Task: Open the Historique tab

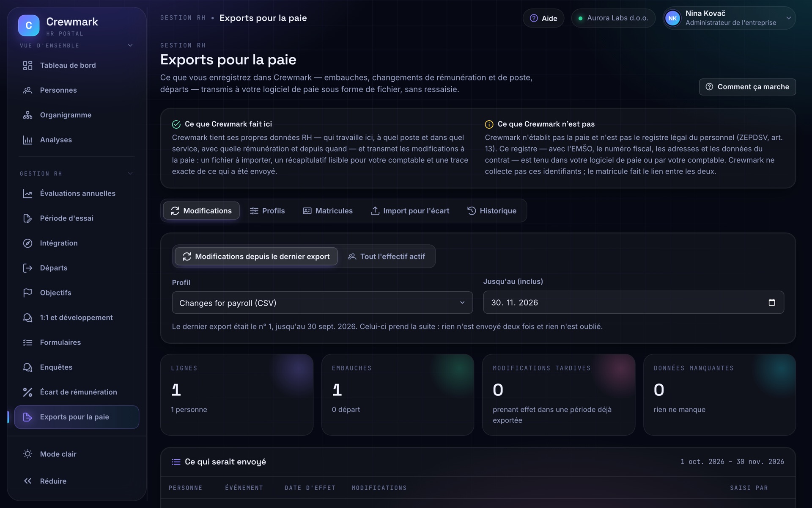Action: [492, 211]
